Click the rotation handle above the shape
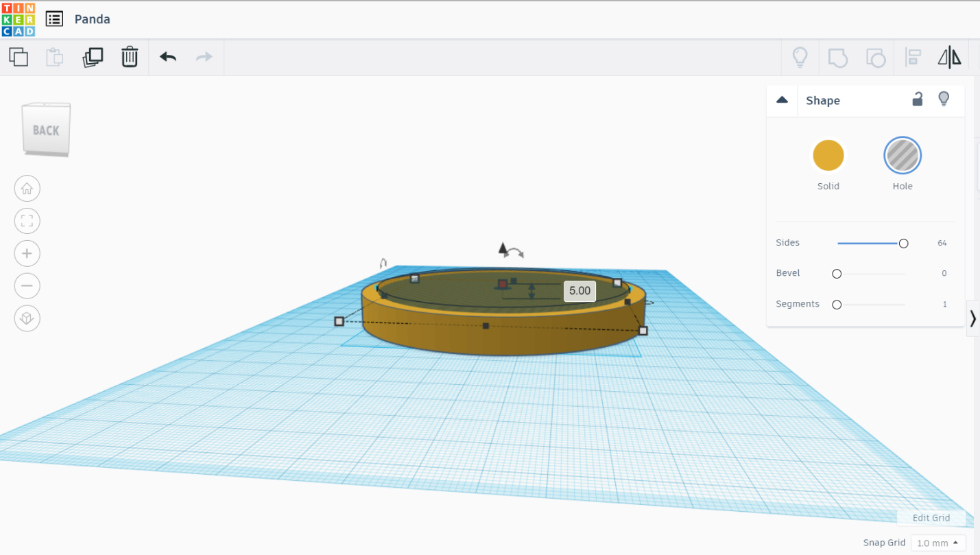This screenshot has height=555, width=980. [x=515, y=252]
